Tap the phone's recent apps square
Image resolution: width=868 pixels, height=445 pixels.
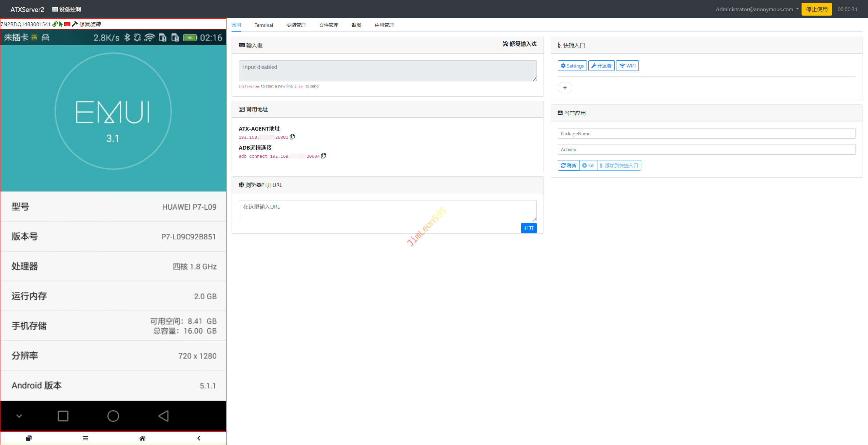tap(63, 416)
